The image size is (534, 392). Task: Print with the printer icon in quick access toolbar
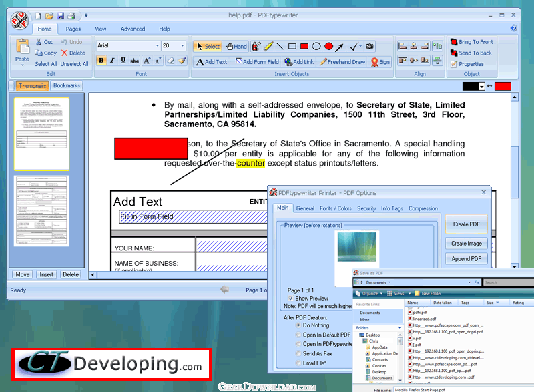71,15
